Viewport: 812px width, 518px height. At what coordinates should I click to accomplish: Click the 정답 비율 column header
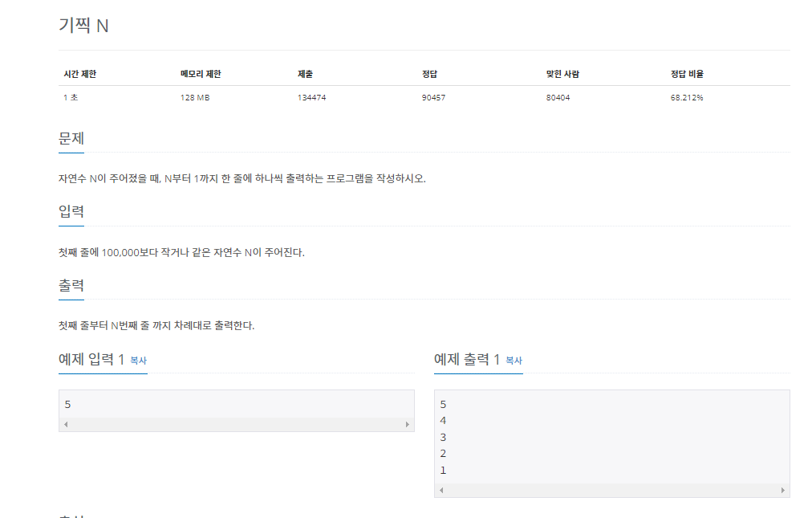687,74
